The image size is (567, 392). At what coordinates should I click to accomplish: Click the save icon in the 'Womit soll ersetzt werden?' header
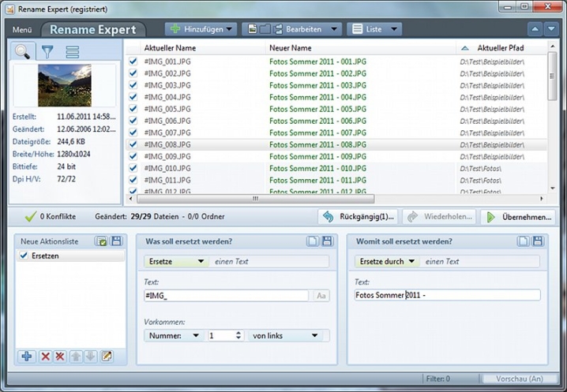[x=538, y=241]
